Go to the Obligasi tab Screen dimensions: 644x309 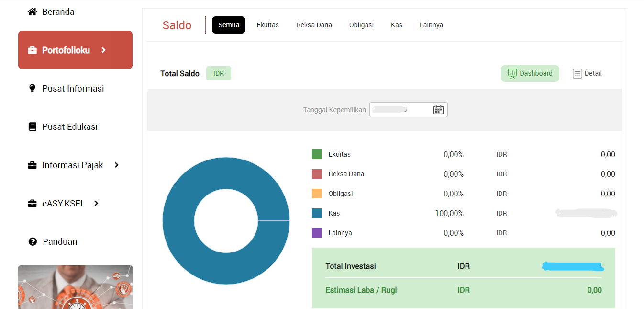(361, 25)
